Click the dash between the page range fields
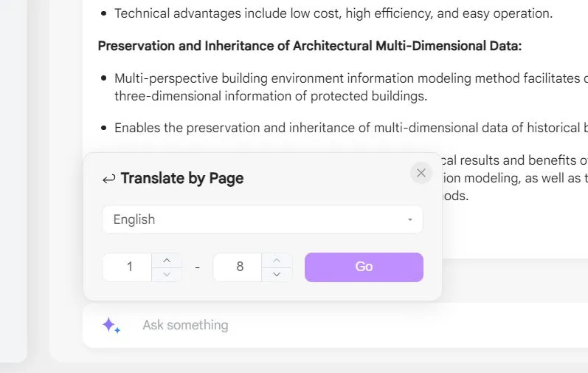The image size is (588, 373). 197,267
